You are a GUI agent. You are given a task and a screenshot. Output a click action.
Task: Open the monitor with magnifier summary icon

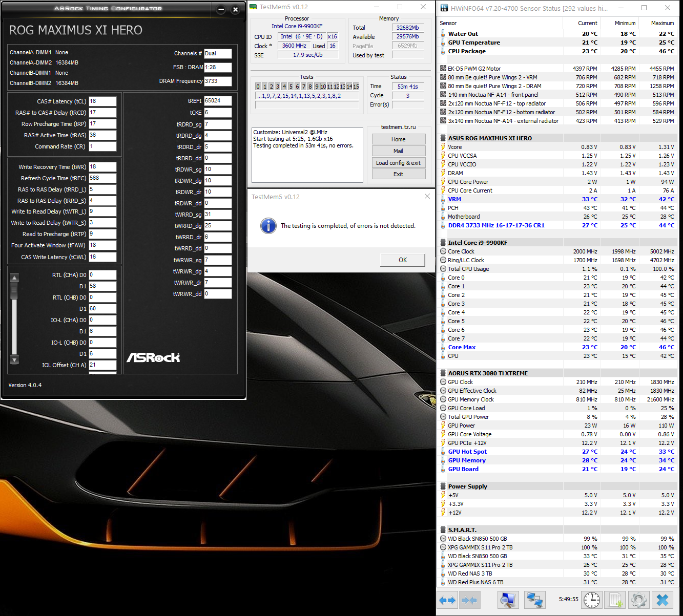(x=508, y=600)
